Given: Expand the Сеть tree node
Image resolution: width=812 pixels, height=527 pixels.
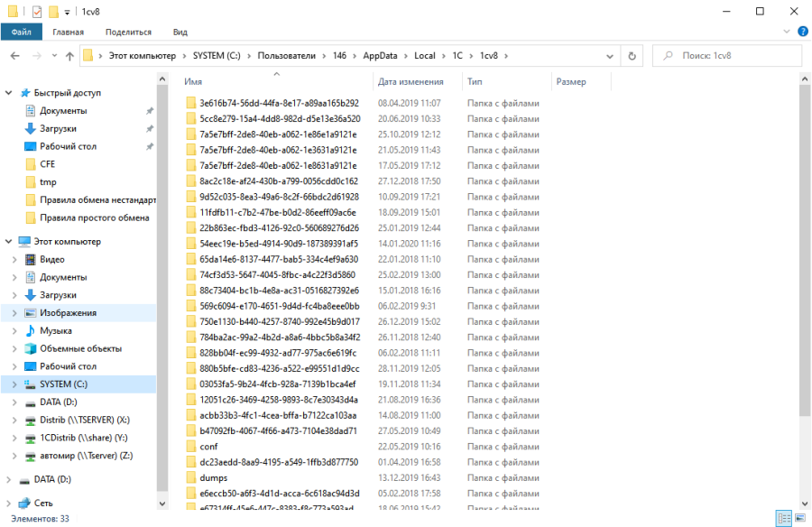Looking at the screenshot, I should (x=8, y=503).
